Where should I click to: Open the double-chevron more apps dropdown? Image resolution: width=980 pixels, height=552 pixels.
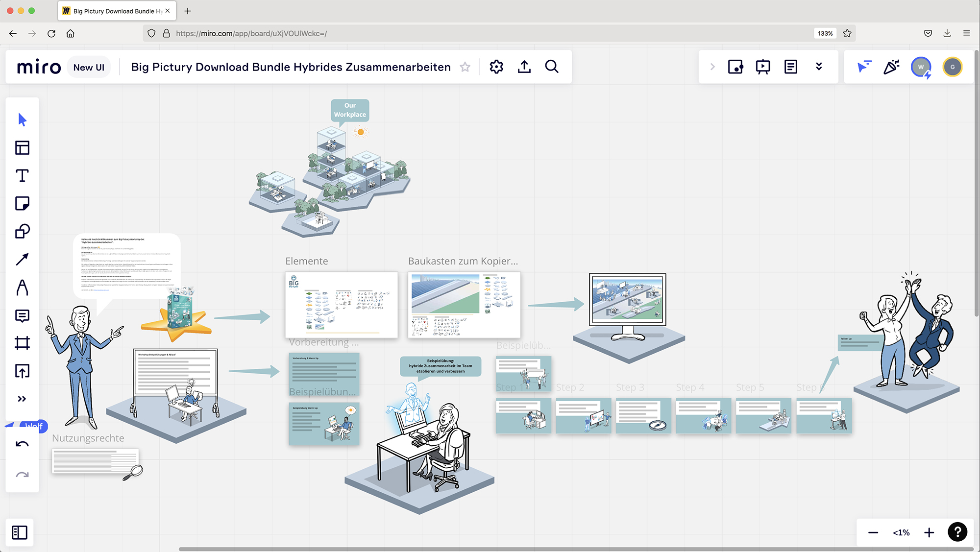pos(819,67)
